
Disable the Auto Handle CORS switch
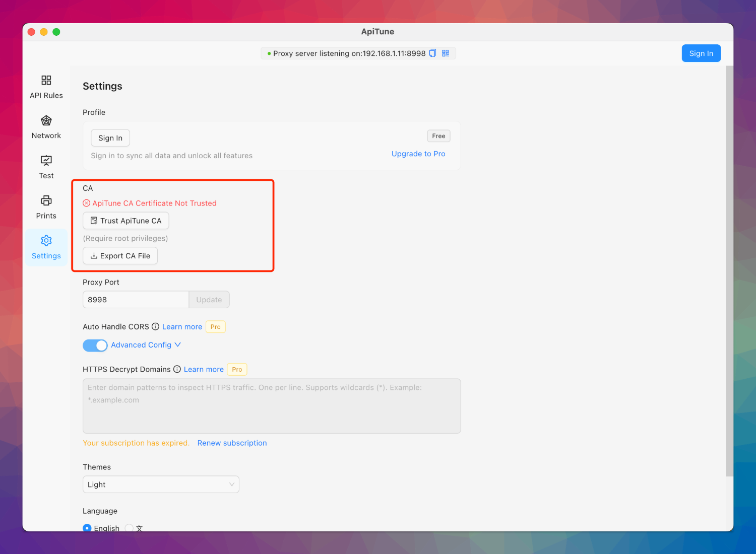[95, 345]
